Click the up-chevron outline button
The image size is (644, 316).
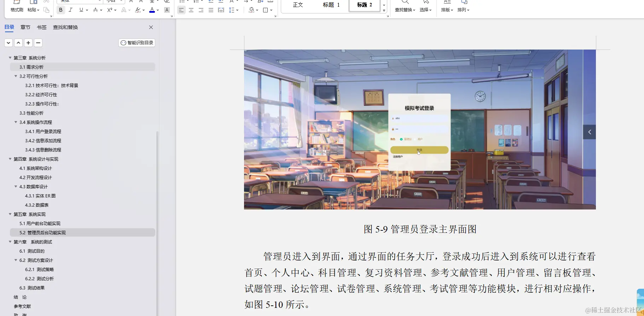[x=18, y=43]
